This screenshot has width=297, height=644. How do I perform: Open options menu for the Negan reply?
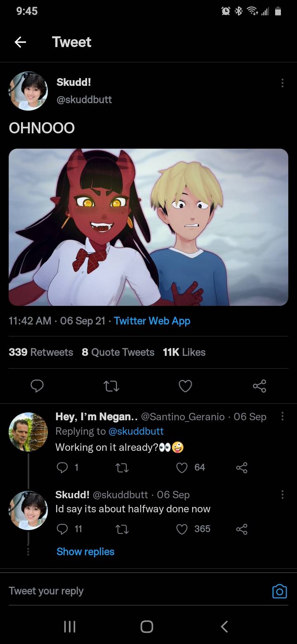[282, 417]
